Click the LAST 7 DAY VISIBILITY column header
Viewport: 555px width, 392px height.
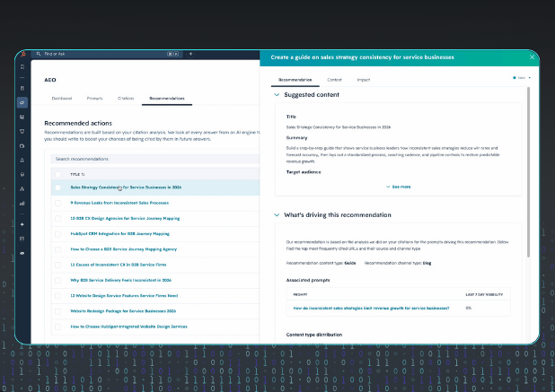(x=484, y=294)
